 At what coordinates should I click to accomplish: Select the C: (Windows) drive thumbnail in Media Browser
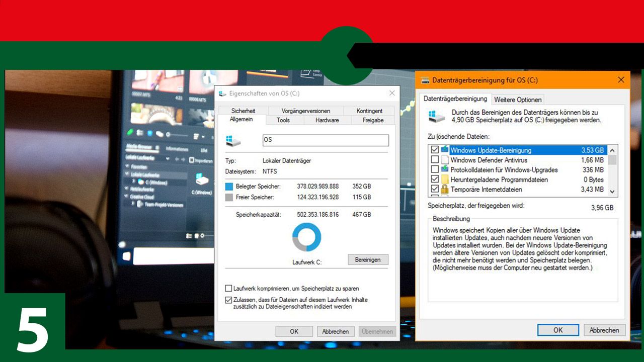[201, 182]
